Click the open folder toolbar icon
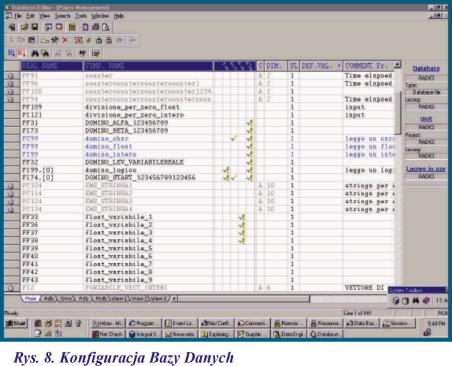The image size is (452, 366). (24, 27)
